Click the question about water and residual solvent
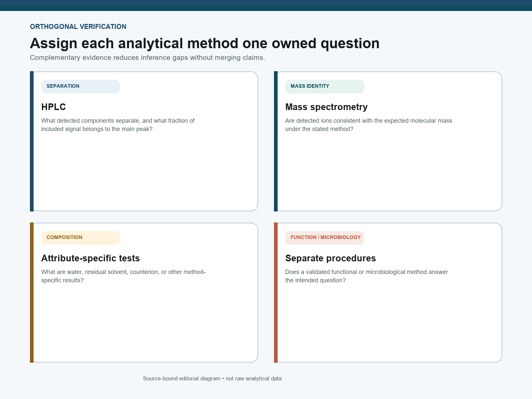 pyautogui.click(x=123, y=276)
